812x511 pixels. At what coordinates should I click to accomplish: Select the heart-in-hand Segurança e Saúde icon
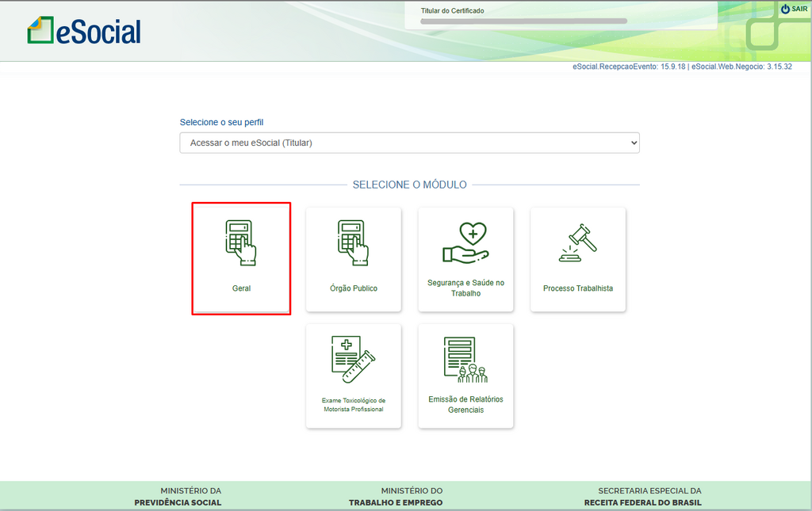tap(465, 242)
